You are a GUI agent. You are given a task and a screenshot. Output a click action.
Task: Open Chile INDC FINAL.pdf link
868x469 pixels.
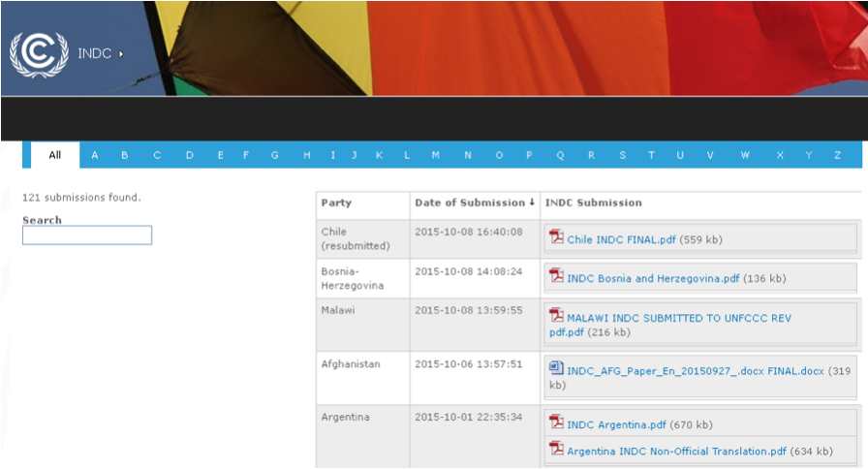click(x=621, y=239)
